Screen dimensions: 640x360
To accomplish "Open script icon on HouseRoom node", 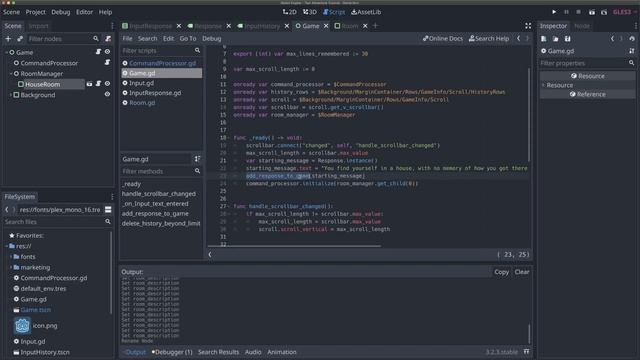I will pyautogui.click(x=98, y=84).
